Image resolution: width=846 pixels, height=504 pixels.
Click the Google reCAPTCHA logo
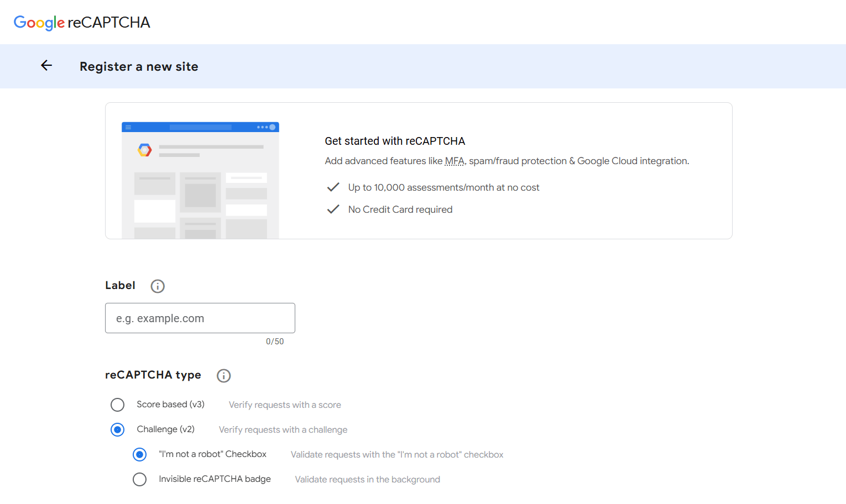point(82,22)
